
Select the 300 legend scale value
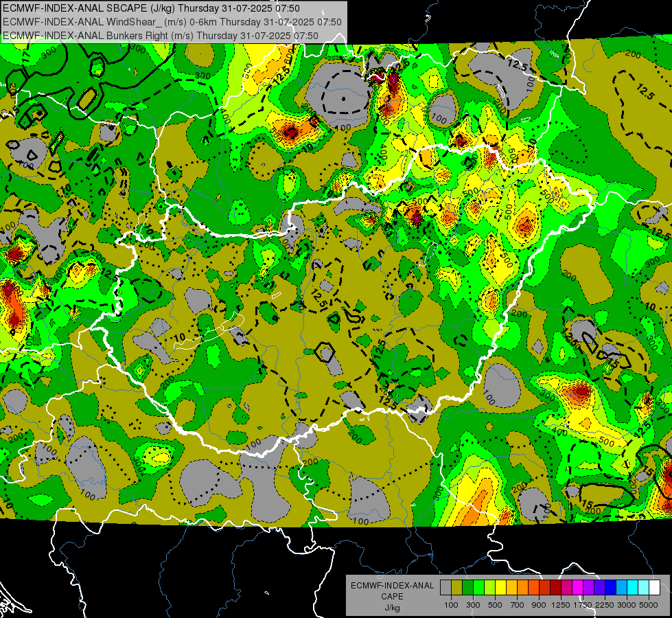click(473, 605)
